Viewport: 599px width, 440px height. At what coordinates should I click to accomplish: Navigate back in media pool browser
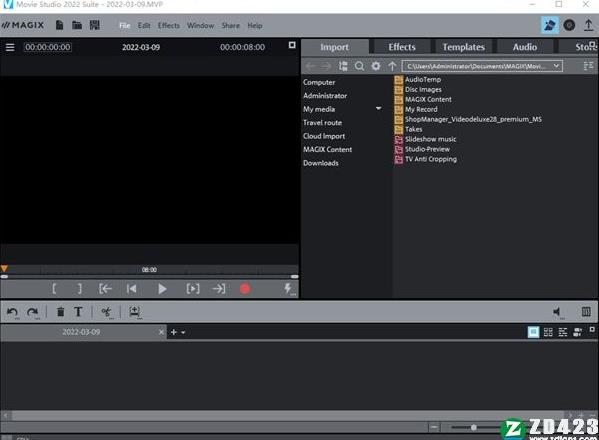tap(310, 66)
